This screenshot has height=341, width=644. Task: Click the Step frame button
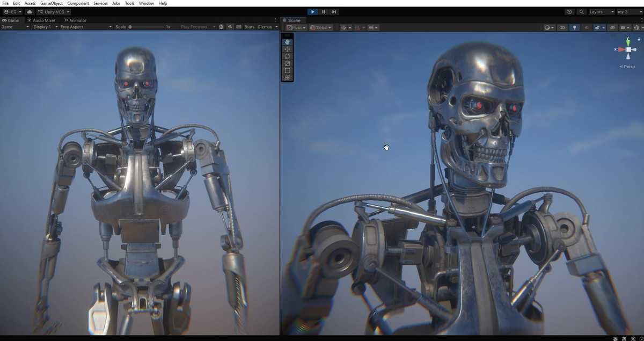point(334,12)
